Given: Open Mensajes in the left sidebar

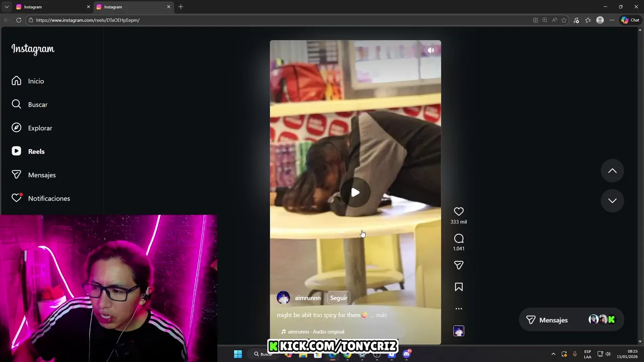Looking at the screenshot, I should (x=34, y=175).
